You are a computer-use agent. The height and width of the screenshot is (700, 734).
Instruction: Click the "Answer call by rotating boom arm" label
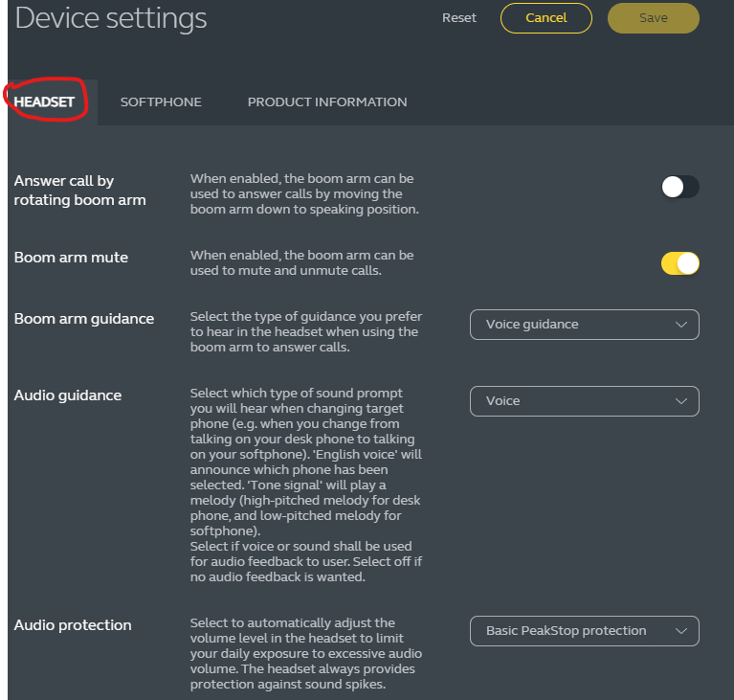coord(79,190)
